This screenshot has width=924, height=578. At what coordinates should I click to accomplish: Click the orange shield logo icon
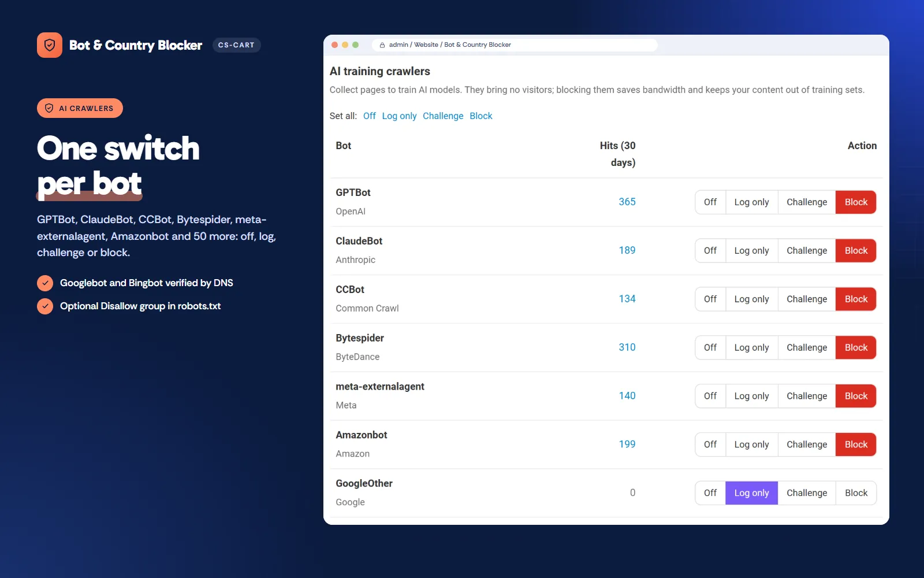coord(50,45)
